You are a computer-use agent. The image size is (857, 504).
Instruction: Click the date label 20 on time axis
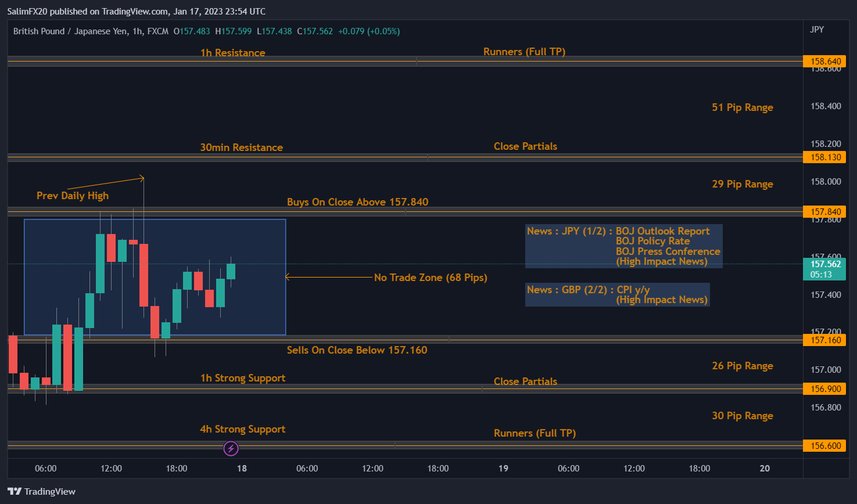765,469
